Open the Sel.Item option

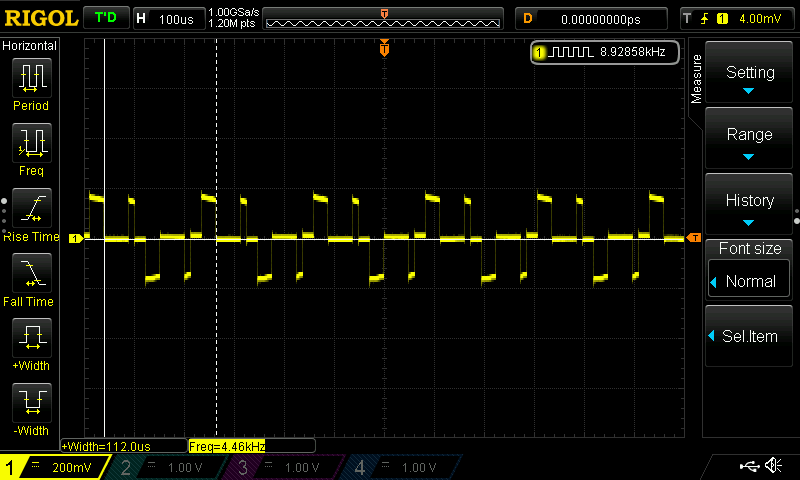(x=748, y=336)
